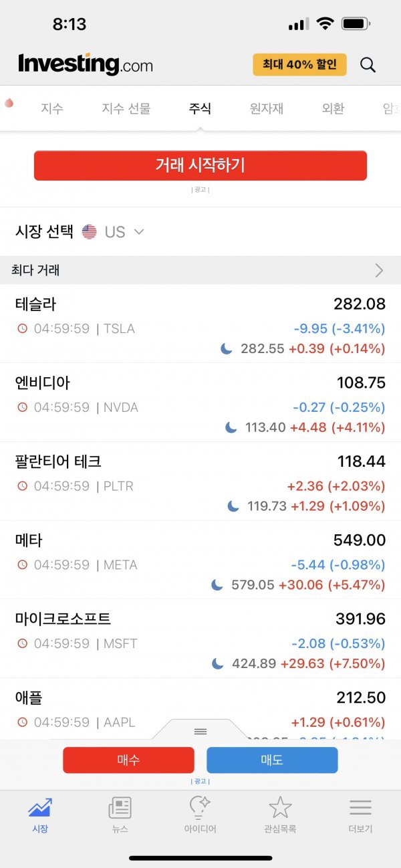Open the 더보기 hamburger menu icon
Screen dimensions: 401x868
point(360,808)
